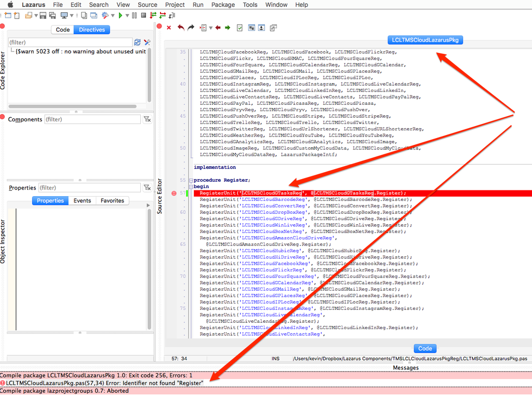Pause the running program
This screenshot has width=532, height=397.
135,15
